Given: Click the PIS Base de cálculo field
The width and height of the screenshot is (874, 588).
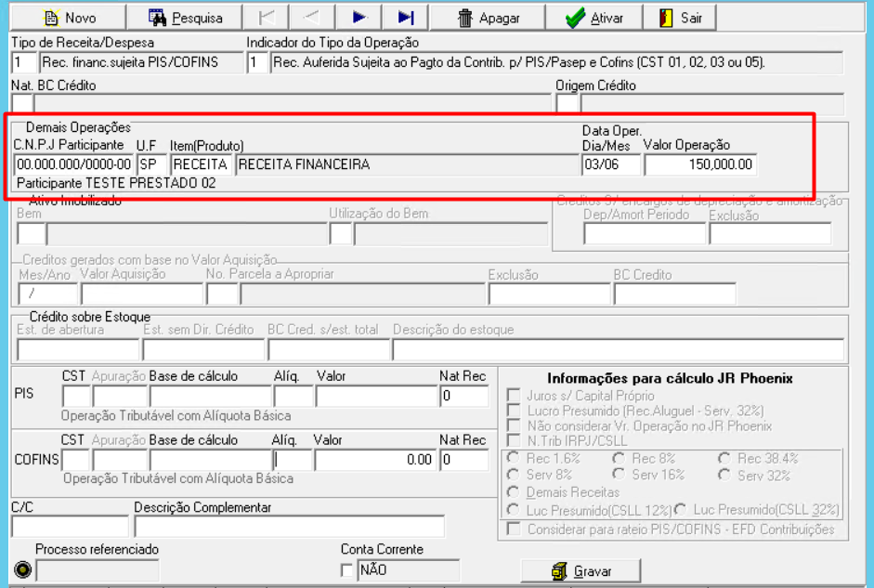Looking at the screenshot, I should 210,397.
